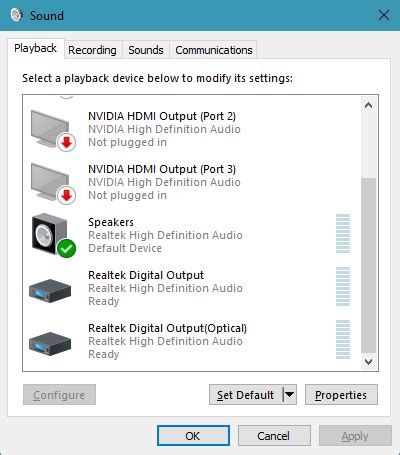Select the 'Speakers' device name

[111, 222]
